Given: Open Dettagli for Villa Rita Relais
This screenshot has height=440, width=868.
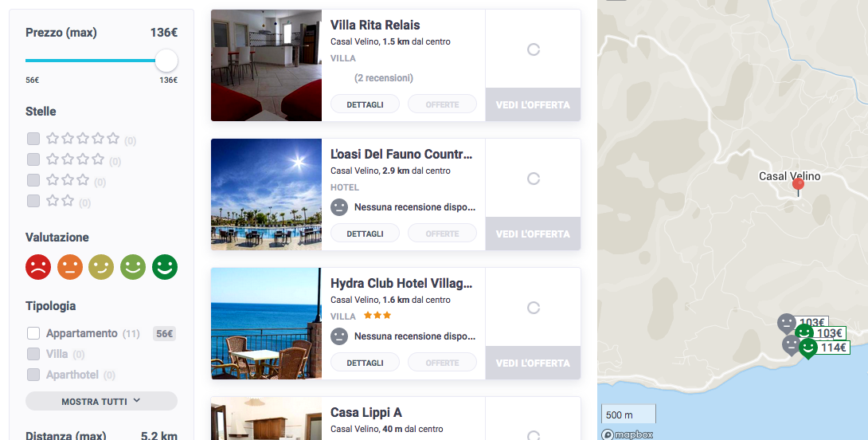Looking at the screenshot, I should tap(365, 104).
